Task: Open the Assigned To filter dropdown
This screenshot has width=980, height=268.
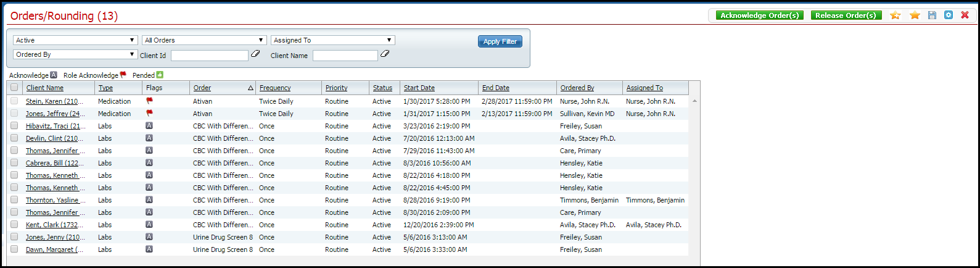Action: 332,40
